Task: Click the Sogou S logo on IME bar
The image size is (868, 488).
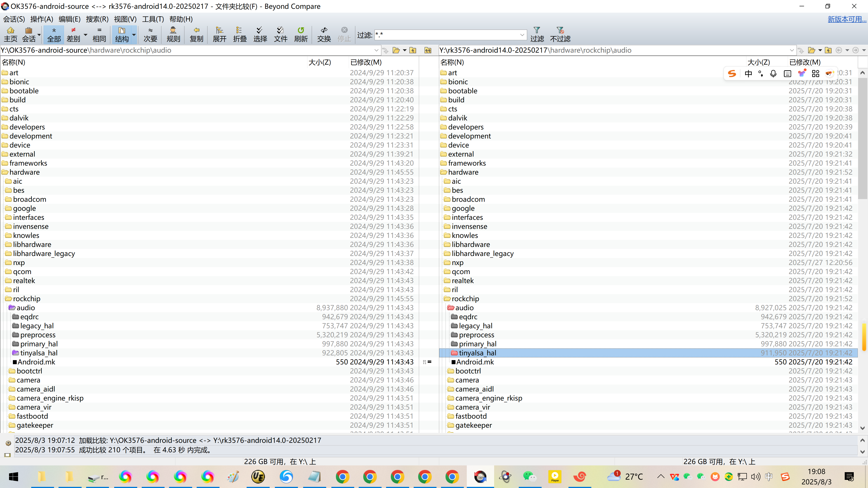Action: point(732,73)
